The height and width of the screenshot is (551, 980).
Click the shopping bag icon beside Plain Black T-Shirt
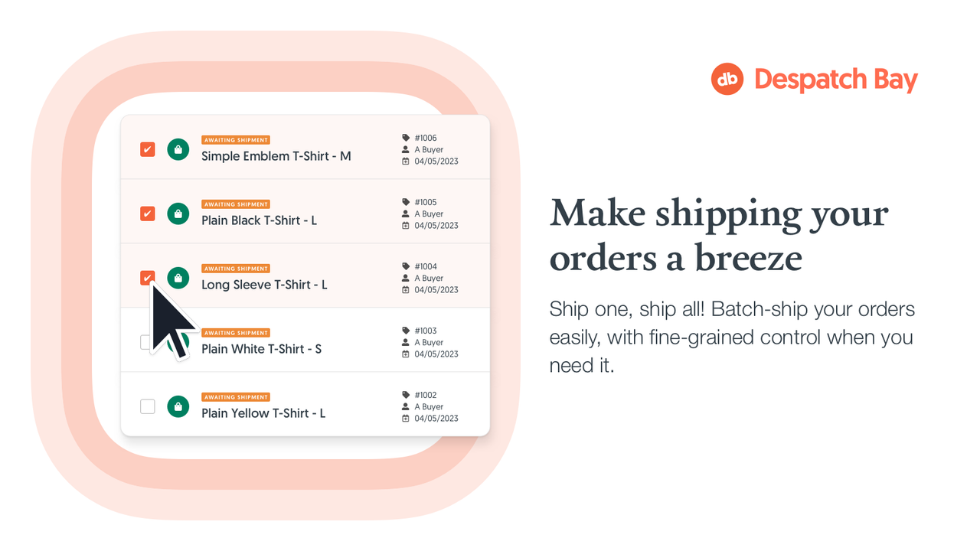tap(178, 214)
